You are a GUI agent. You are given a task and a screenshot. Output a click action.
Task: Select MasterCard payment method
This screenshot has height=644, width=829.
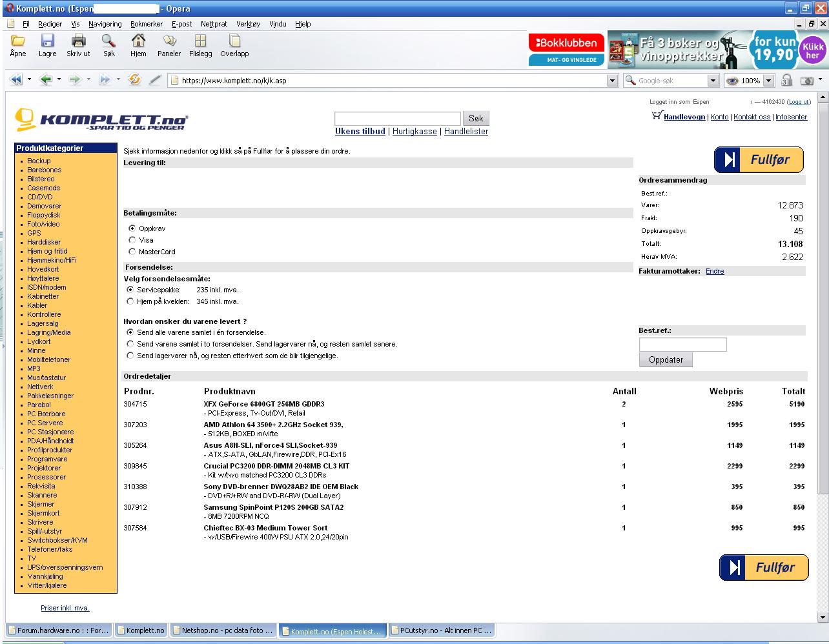[x=132, y=252]
